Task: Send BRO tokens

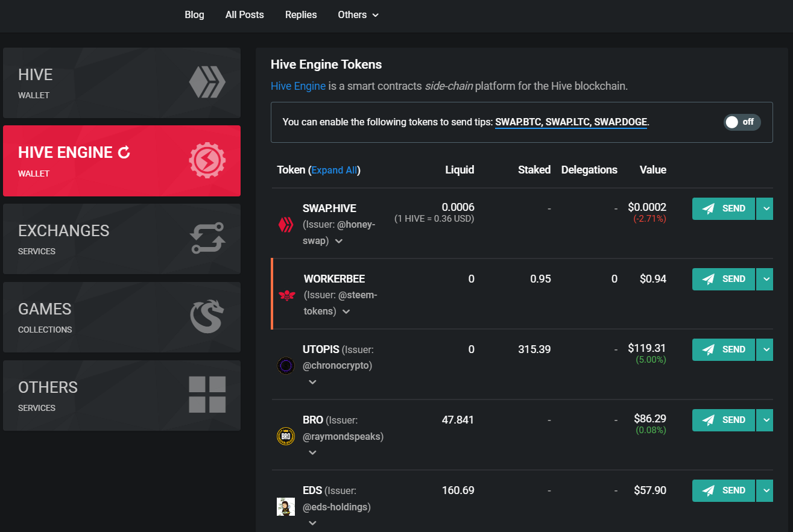Action: [724, 420]
